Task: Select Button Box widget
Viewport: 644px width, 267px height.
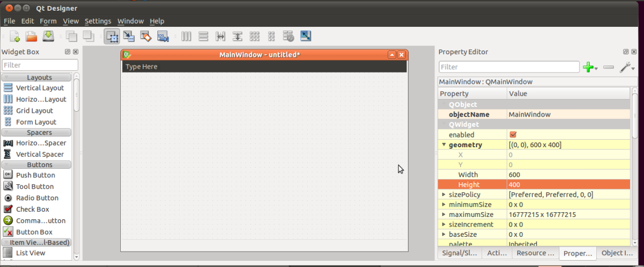Action: [x=36, y=232]
